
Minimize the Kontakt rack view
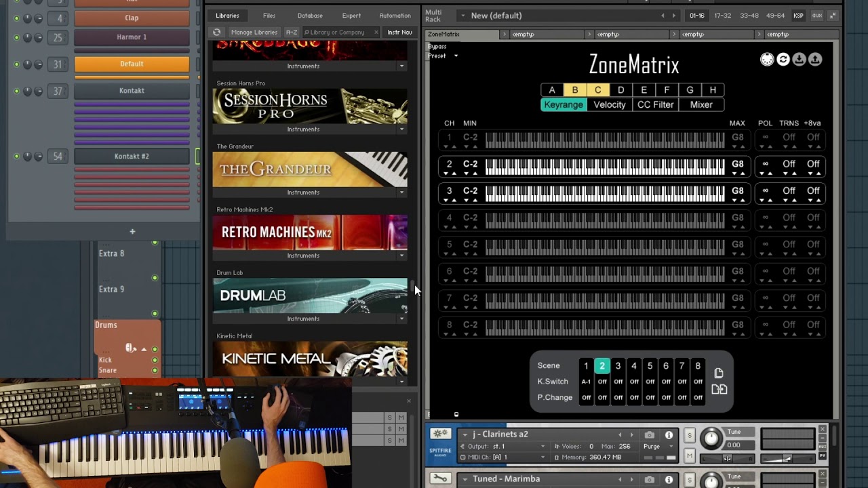(833, 16)
